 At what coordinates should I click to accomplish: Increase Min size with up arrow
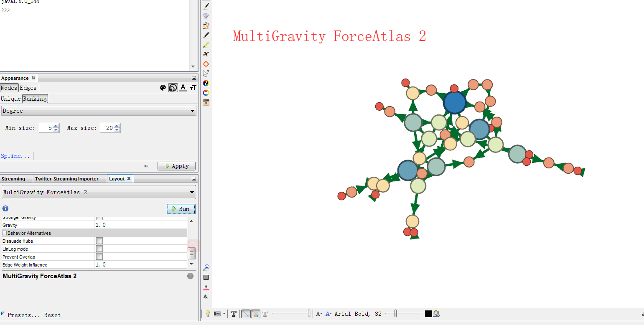[56, 126]
